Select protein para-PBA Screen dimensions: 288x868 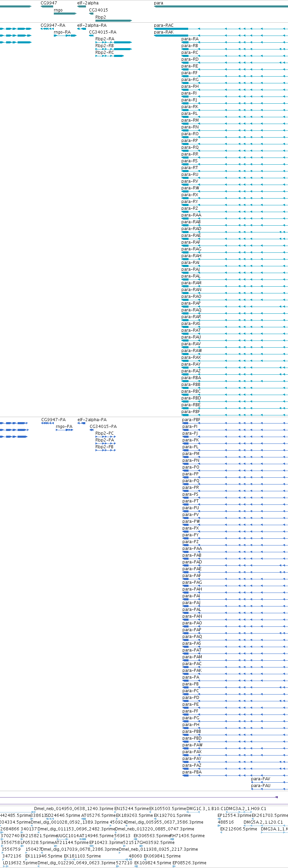192,772
